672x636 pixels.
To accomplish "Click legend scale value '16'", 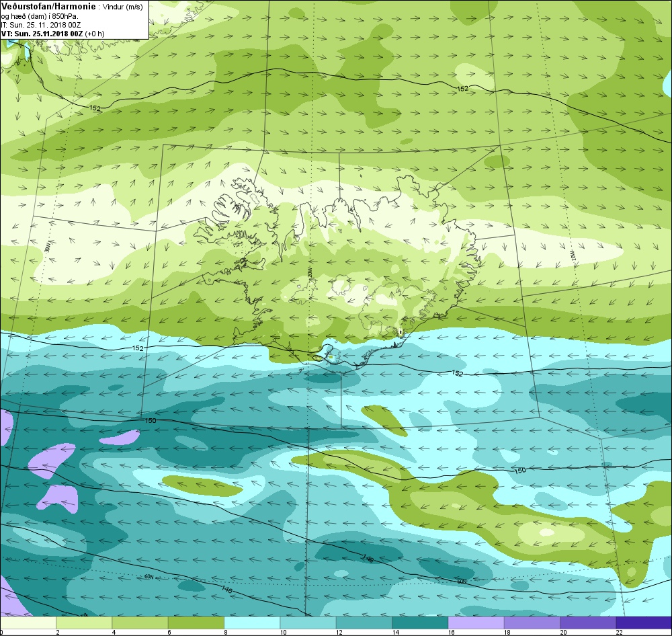I will (x=452, y=632).
